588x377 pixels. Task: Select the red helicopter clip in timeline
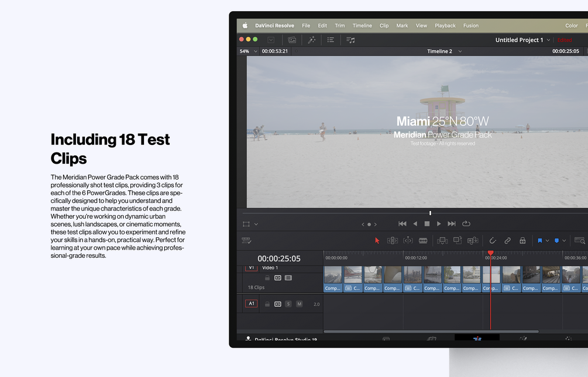click(x=353, y=279)
